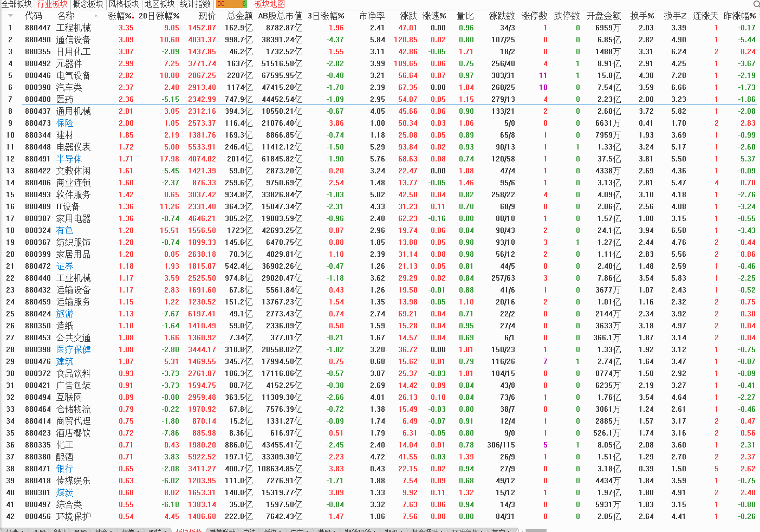The height and width of the screenshot is (532, 760).
Task: Click the 医疗保健 sector name
Action: click(74, 350)
